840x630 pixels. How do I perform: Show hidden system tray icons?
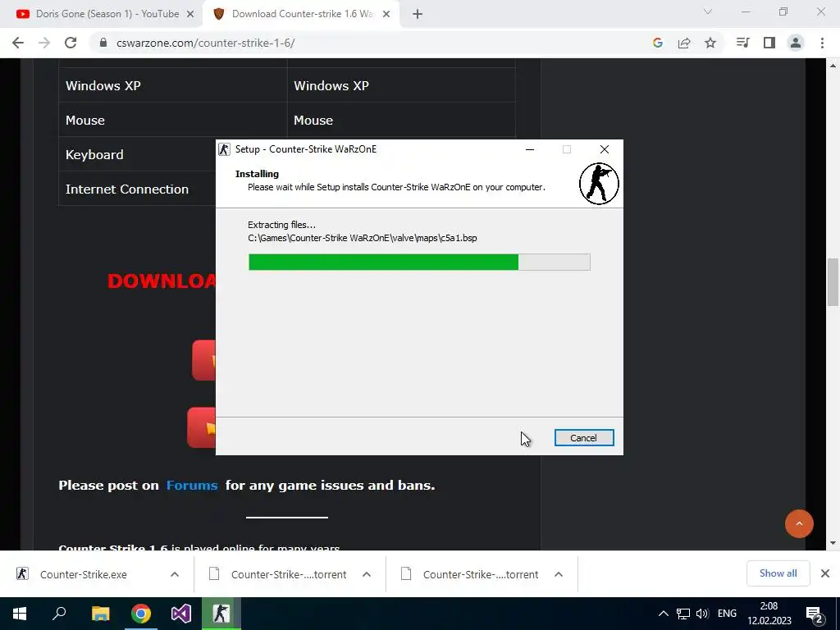[x=663, y=614]
